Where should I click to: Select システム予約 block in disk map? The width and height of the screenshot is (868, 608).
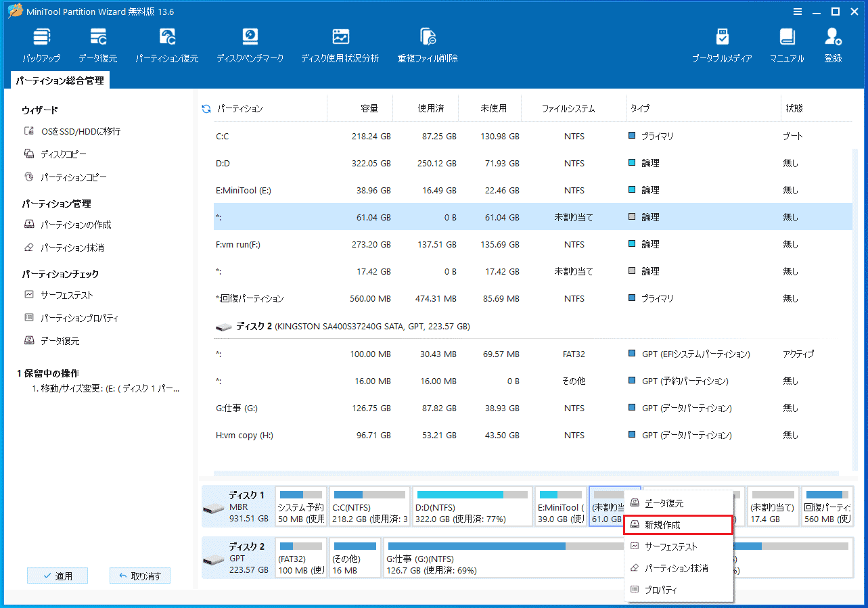(x=301, y=507)
